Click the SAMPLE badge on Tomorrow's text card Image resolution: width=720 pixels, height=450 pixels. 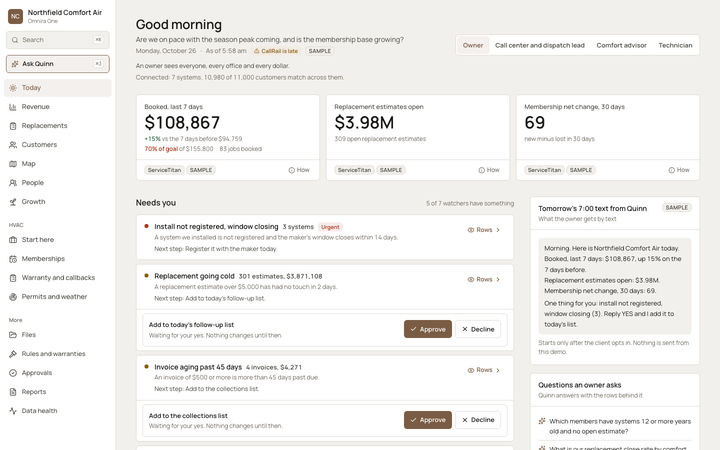pos(677,208)
